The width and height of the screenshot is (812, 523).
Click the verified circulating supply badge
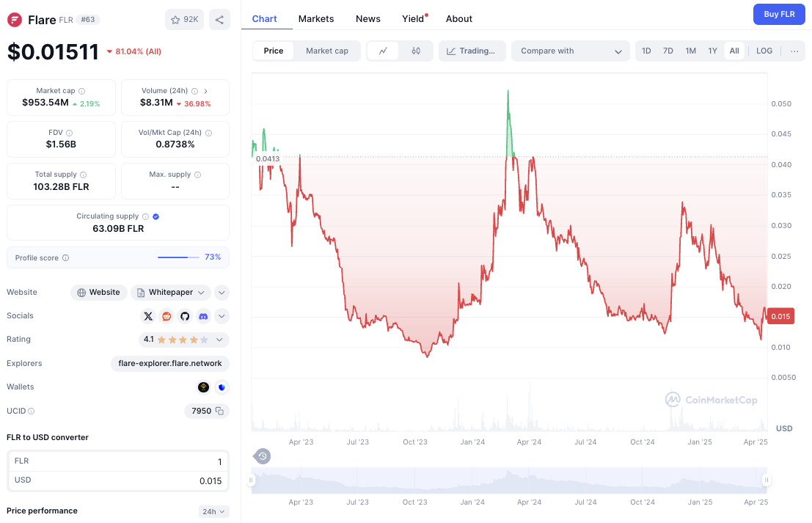coord(156,216)
